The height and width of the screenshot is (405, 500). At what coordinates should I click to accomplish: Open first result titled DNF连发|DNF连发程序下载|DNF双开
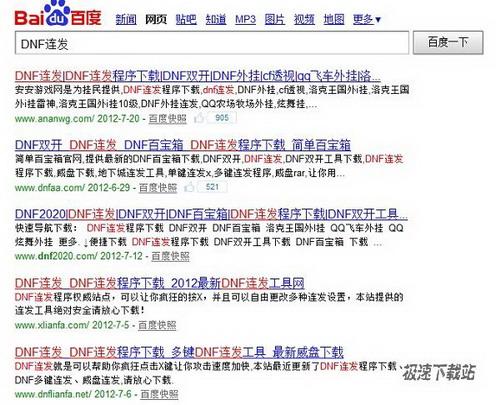pyautogui.click(x=198, y=76)
